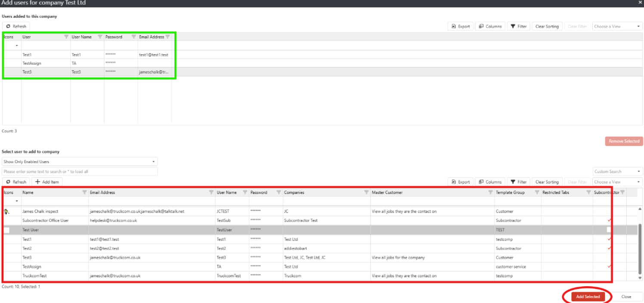The height and width of the screenshot is (303, 644).
Task: Toggle Subcontractor checkbox in the Test User row
Action: [x=609, y=230]
